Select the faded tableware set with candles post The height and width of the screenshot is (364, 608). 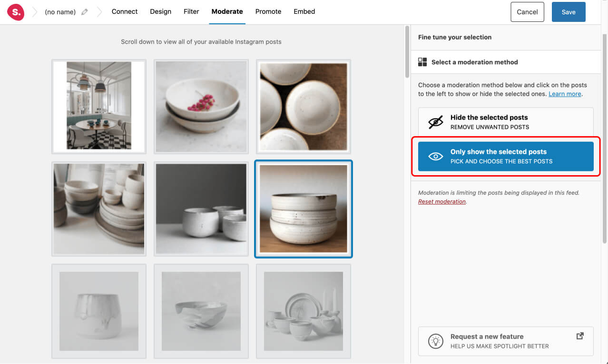304,311
